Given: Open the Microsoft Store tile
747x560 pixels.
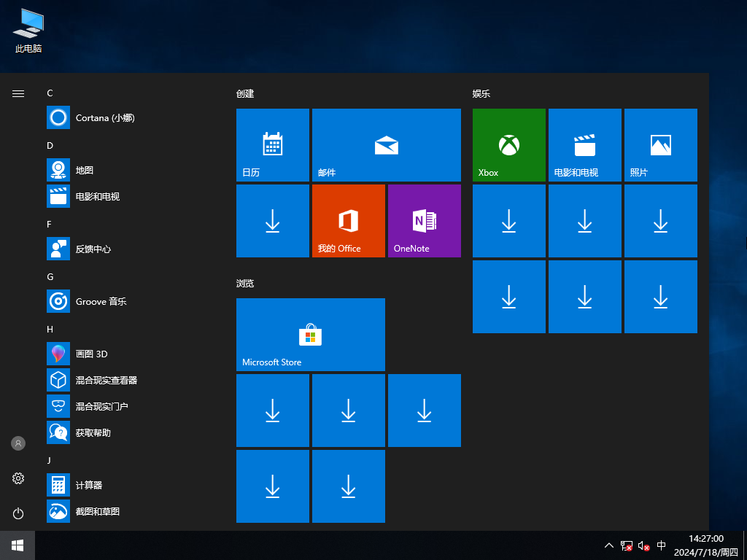Looking at the screenshot, I should pyautogui.click(x=310, y=335).
